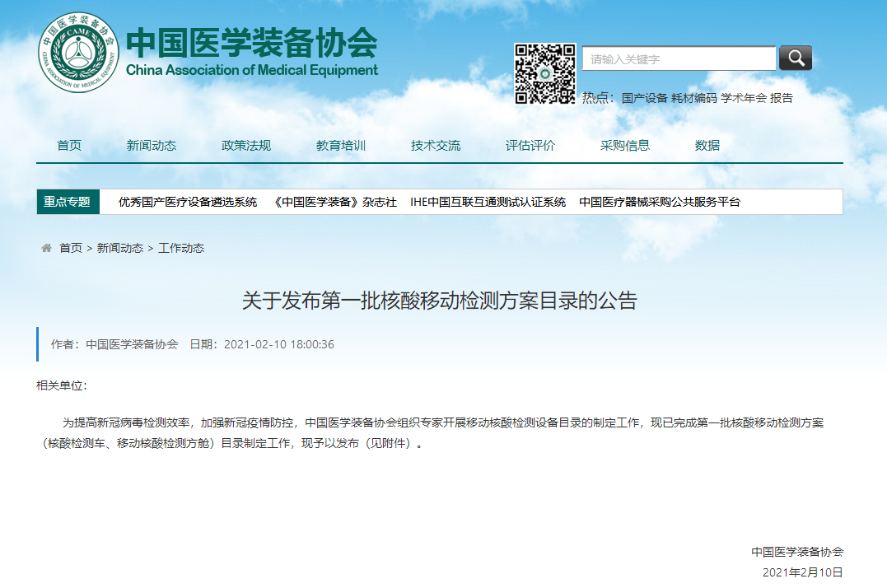
Task: Click the 中国医疗器械采购公共服务平台 link
Action: click(659, 201)
